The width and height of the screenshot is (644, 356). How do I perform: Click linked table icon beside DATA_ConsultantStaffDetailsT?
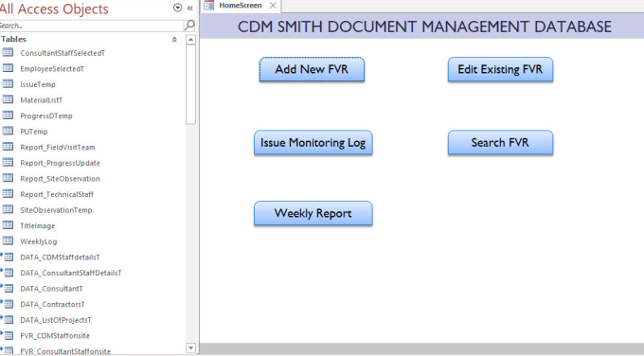click(x=7, y=273)
